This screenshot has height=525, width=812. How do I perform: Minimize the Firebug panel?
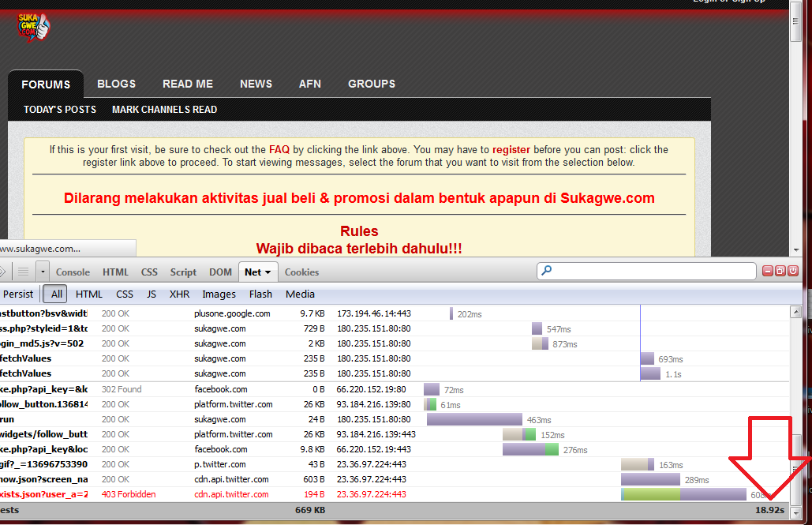click(768, 271)
